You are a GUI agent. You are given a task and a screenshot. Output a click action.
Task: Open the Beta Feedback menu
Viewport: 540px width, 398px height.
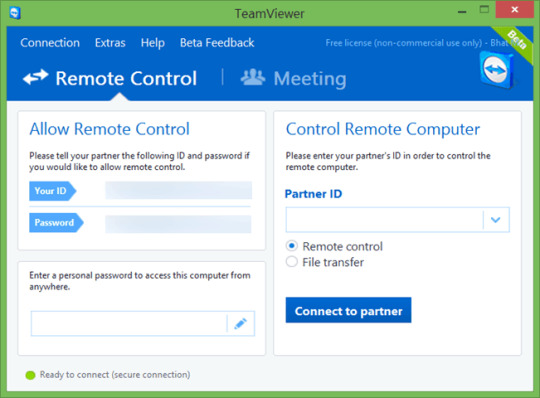tap(217, 43)
